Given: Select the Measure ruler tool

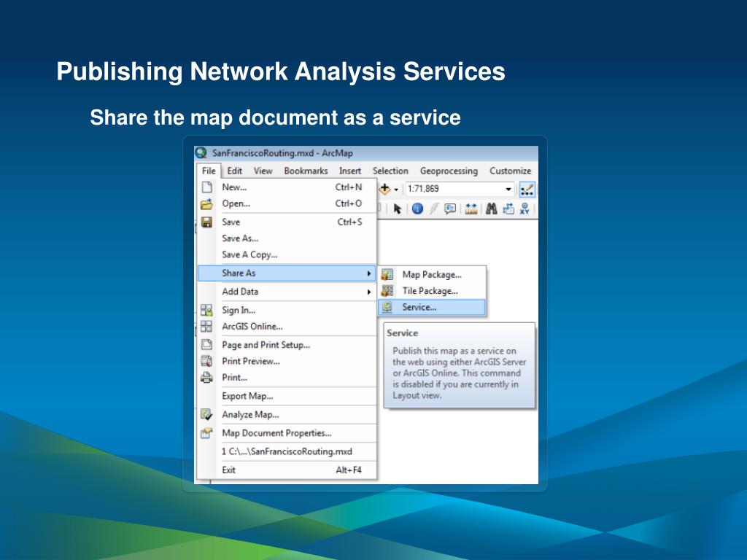Looking at the screenshot, I should (471, 209).
